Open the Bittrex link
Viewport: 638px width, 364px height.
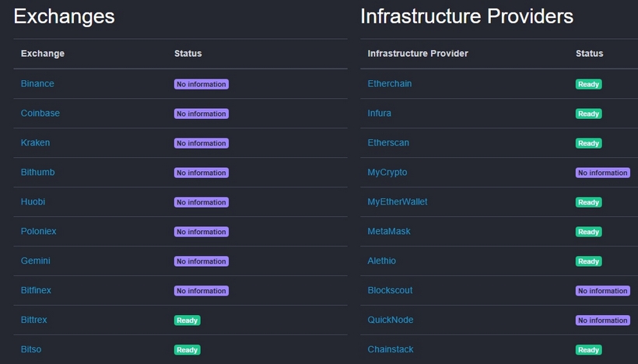(x=34, y=320)
